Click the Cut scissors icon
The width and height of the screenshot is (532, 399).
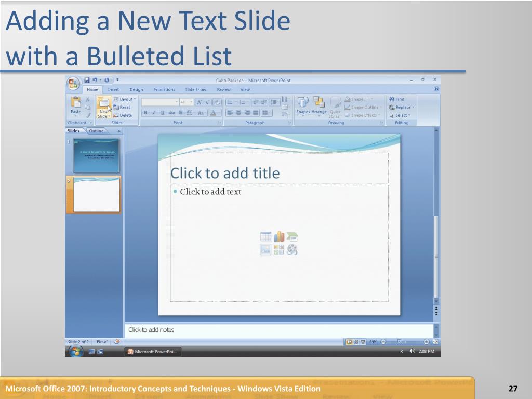(x=87, y=99)
